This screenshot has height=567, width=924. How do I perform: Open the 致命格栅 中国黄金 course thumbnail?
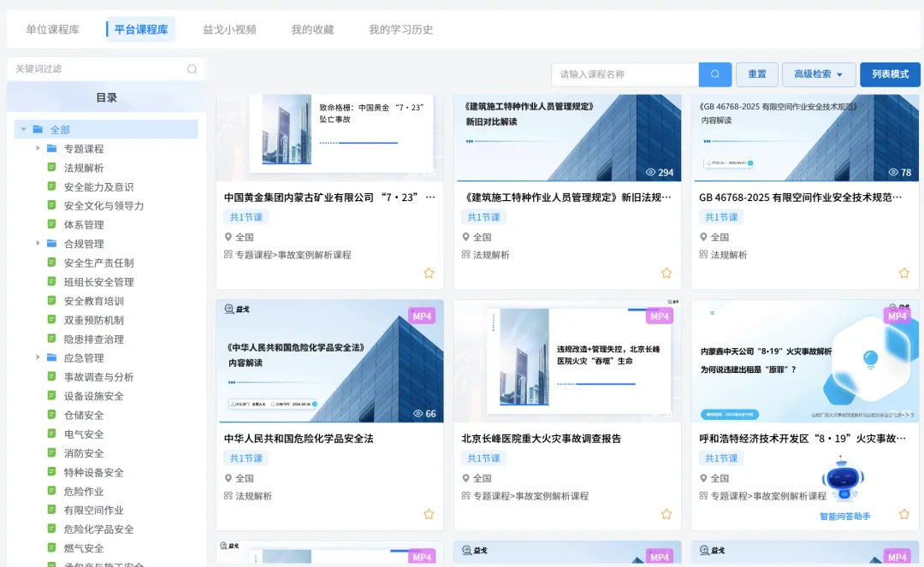tap(330, 137)
